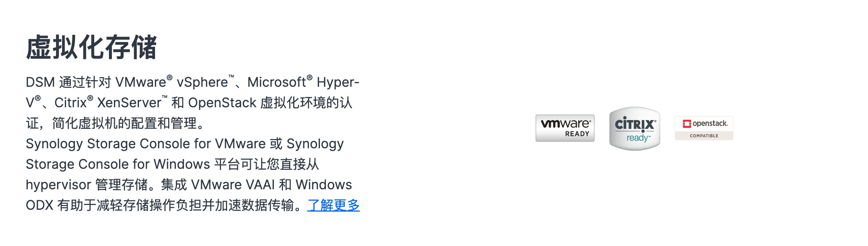Viewport: 868px width, 246px height.
Task: Click the COMPATIBLE label under openstack
Action: point(704,136)
